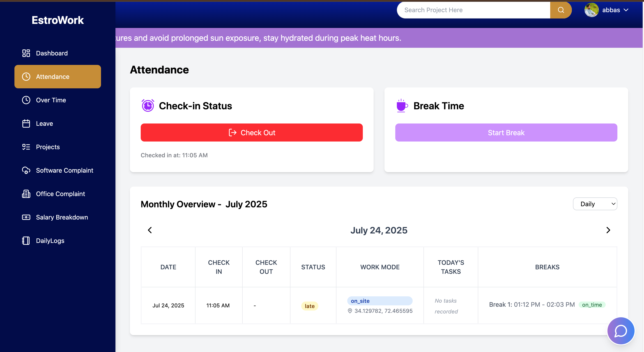Screen dimensions: 644x352
Task: Click the late status badge
Action: coord(310,306)
